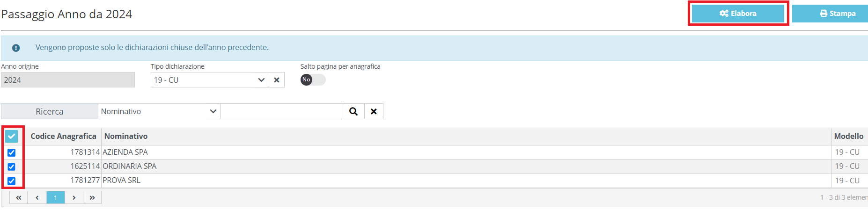Select page 1 in pagination
This screenshot has width=868, height=210.
pyautogui.click(x=55, y=197)
